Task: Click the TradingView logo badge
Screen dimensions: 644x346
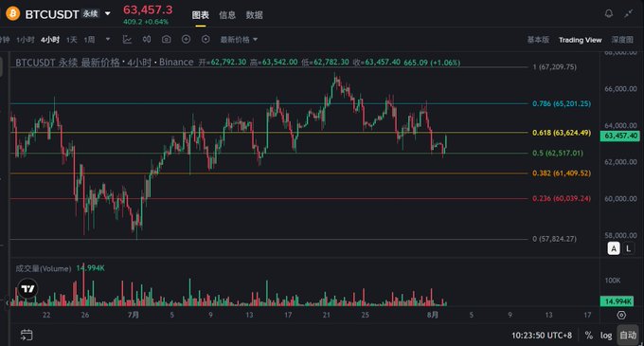Action: 27,288
